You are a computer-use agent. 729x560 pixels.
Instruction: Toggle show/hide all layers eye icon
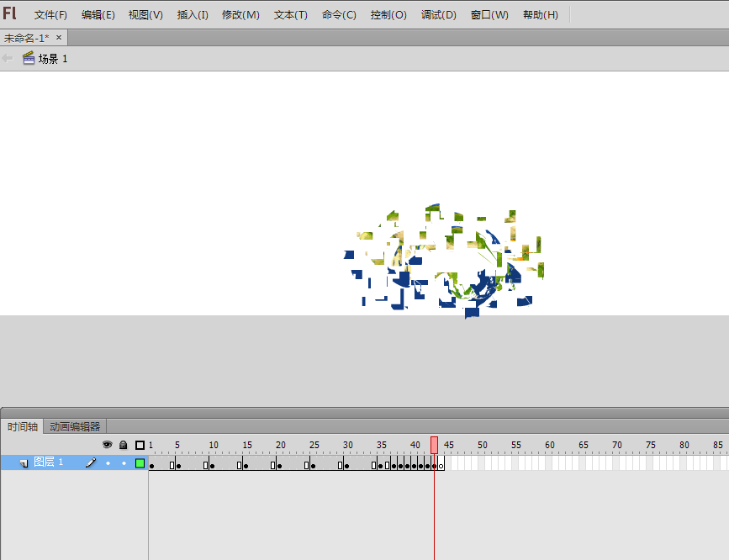(107, 445)
